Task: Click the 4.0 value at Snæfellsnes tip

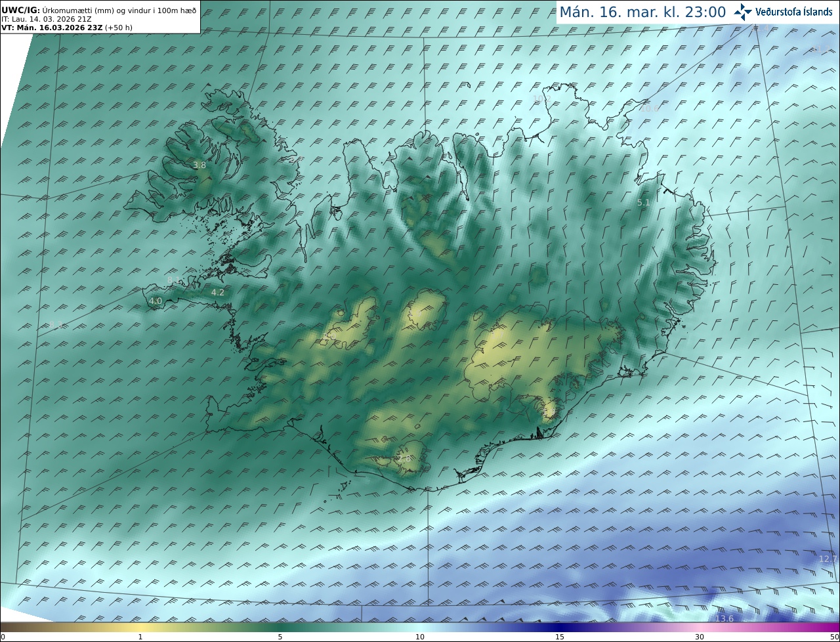Action: [x=156, y=301]
